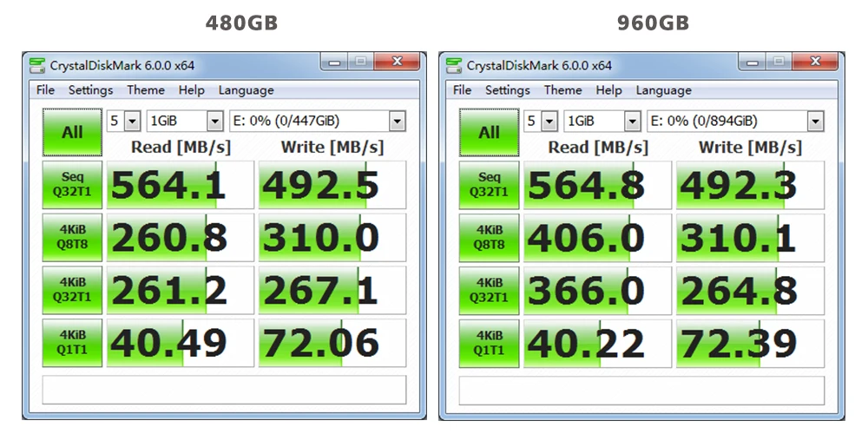The image size is (868, 434).
Task: Open File menu in 960GB window
Action: (x=463, y=90)
